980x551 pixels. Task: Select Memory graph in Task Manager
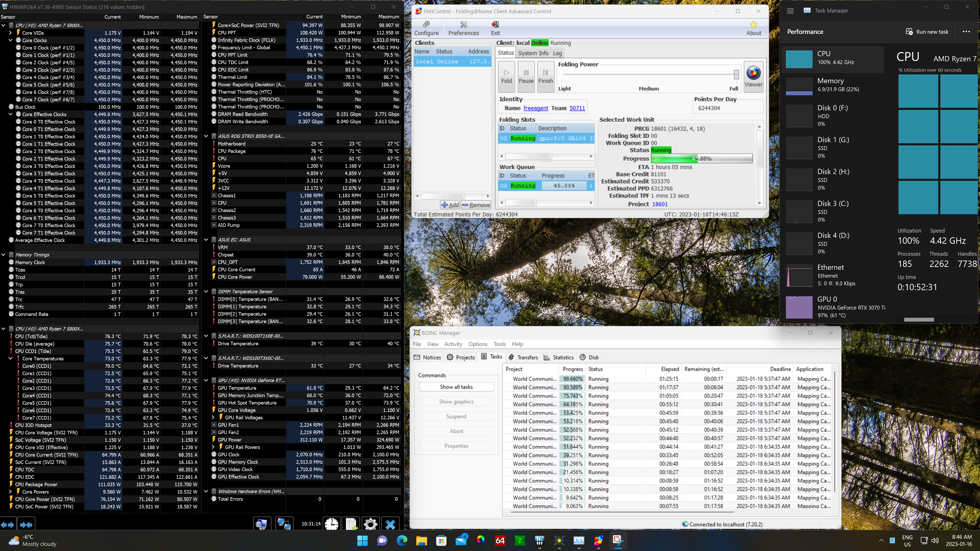click(799, 86)
